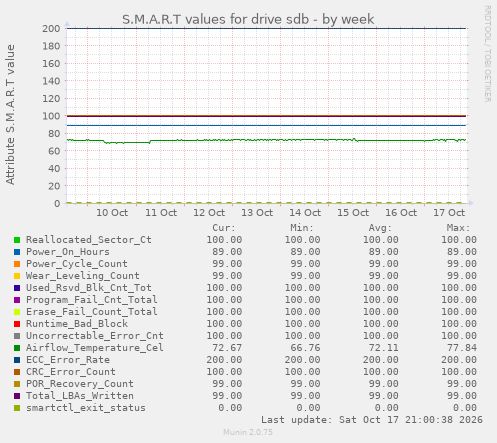Click the Cur: column header
Viewport: 497px width, 443px height.
pyautogui.click(x=224, y=228)
